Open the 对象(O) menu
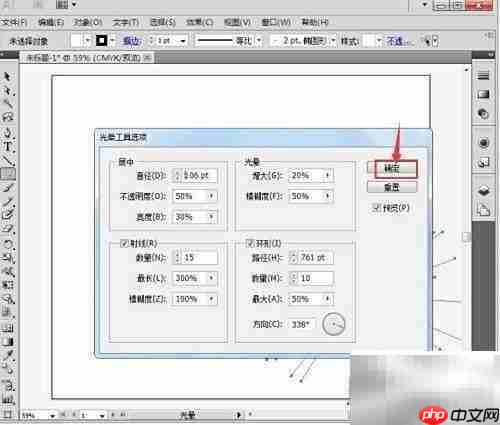 88,22
